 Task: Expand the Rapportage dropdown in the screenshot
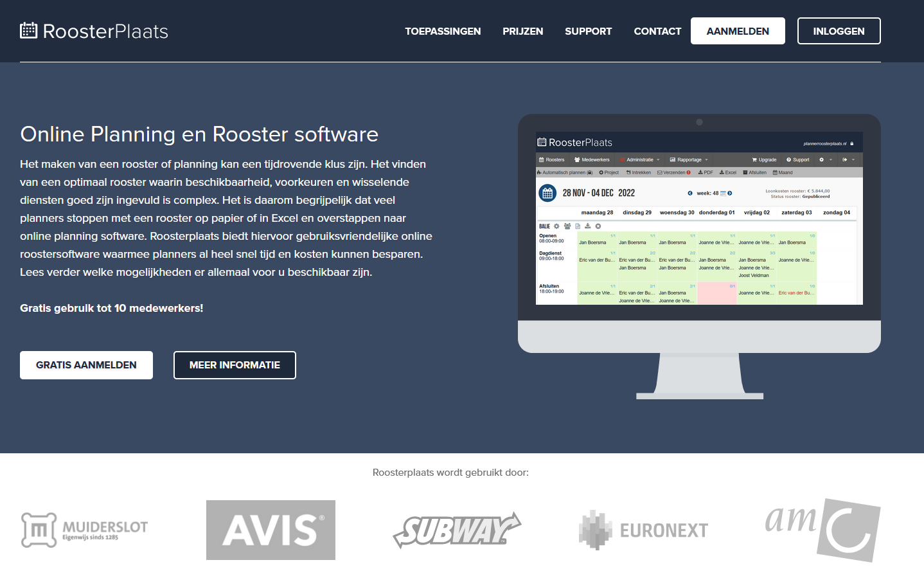click(689, 159)
